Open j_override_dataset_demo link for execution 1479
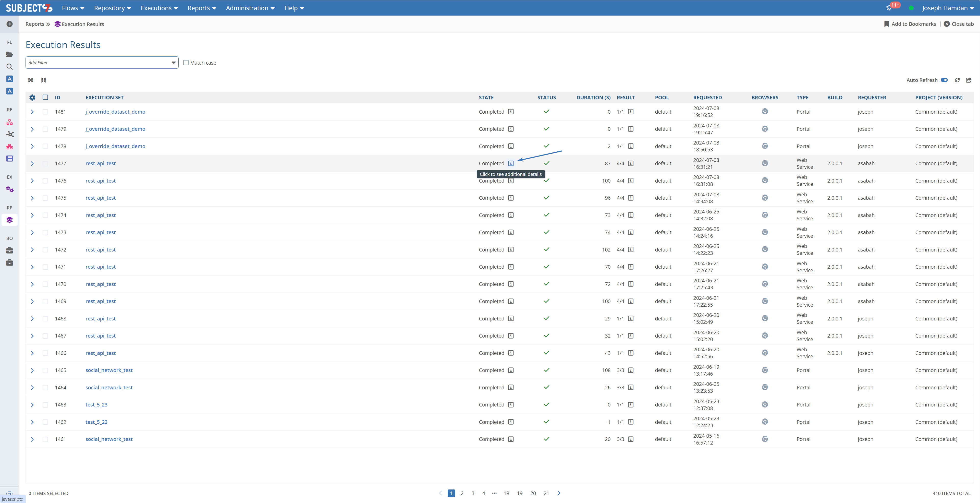The width and height of the screenshot is (980, 503). [115, 129]
